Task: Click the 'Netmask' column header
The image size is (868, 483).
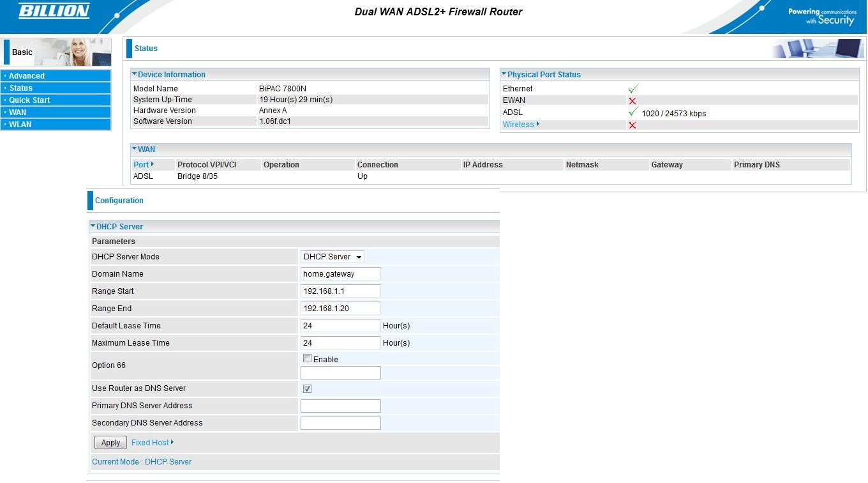Action: (582, 165)
